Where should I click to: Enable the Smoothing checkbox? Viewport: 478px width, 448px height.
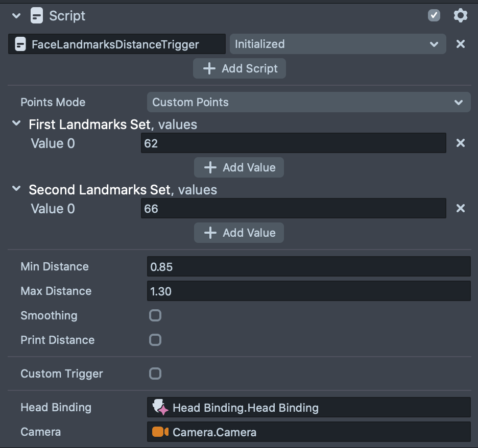coord(155,315)
